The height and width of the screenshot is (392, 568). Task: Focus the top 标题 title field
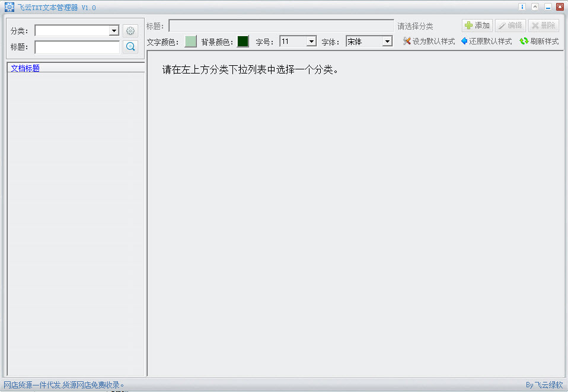281,26
